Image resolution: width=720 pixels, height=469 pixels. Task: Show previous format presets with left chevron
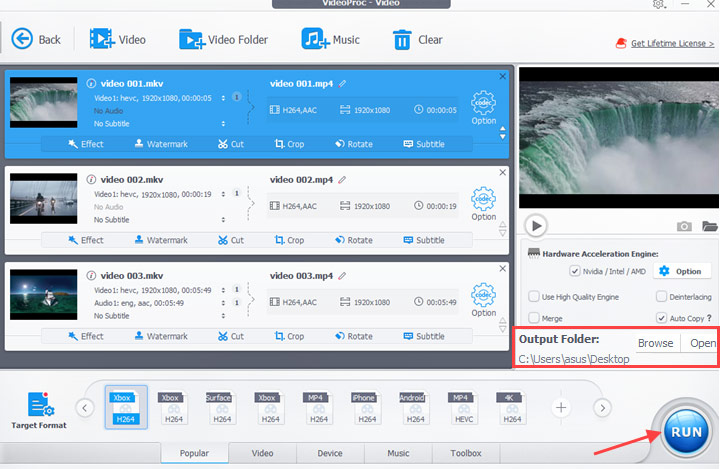(x=85, y=407)
